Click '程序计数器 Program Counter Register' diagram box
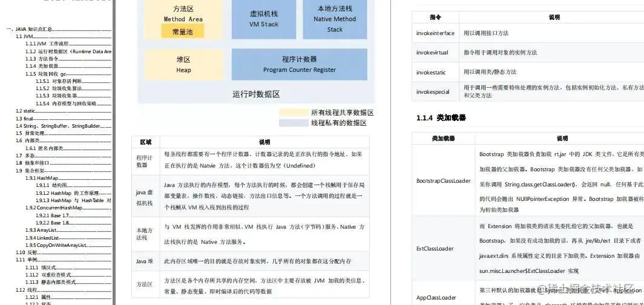 [300, 64]
